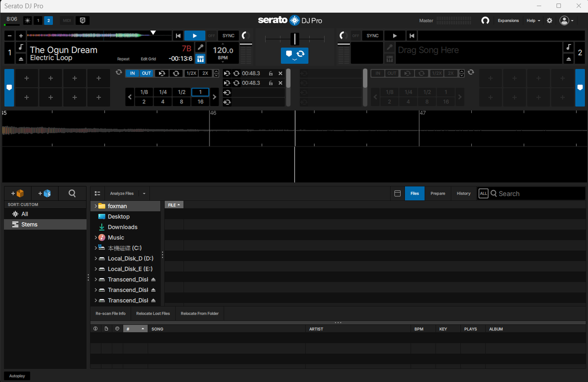The height and width of the screenshot is (382, 588).
Task: Switch to the Prepare tab
Action: coord(438,194)
